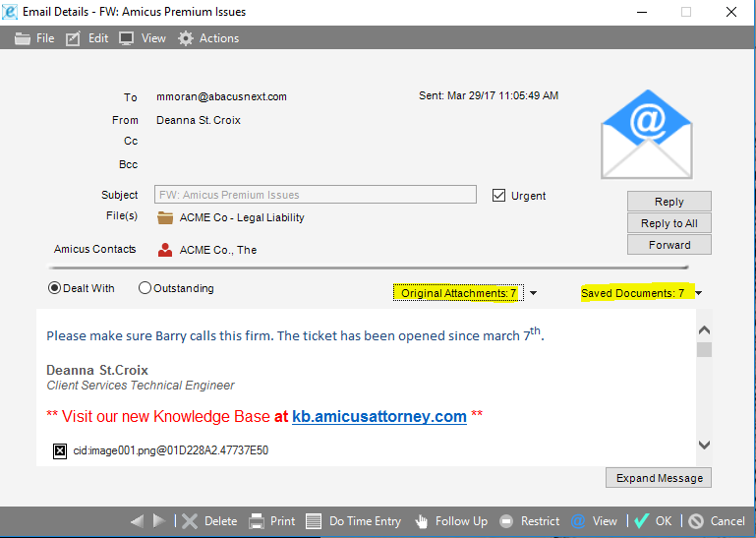Viewport: 756px width, 538px height.
Task: Expand Saved Documents dropdown arrow
Action: [x=698, y=293]
